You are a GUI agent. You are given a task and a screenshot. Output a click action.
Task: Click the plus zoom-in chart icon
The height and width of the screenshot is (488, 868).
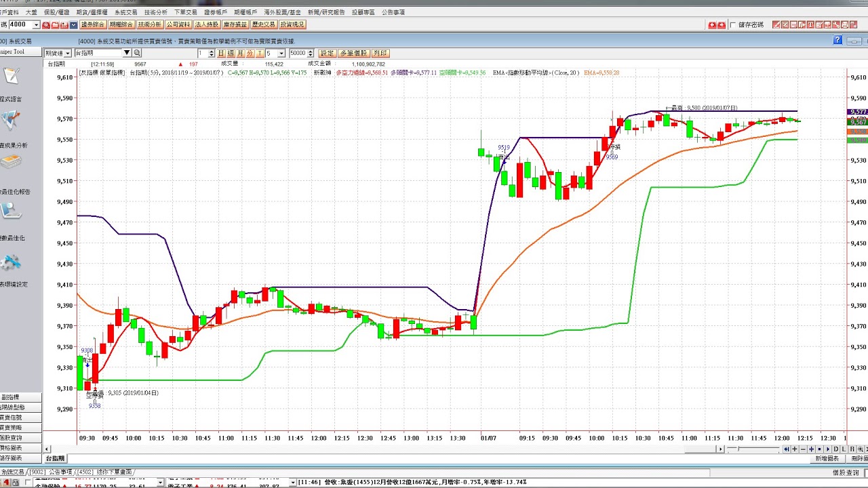point(795,449)
